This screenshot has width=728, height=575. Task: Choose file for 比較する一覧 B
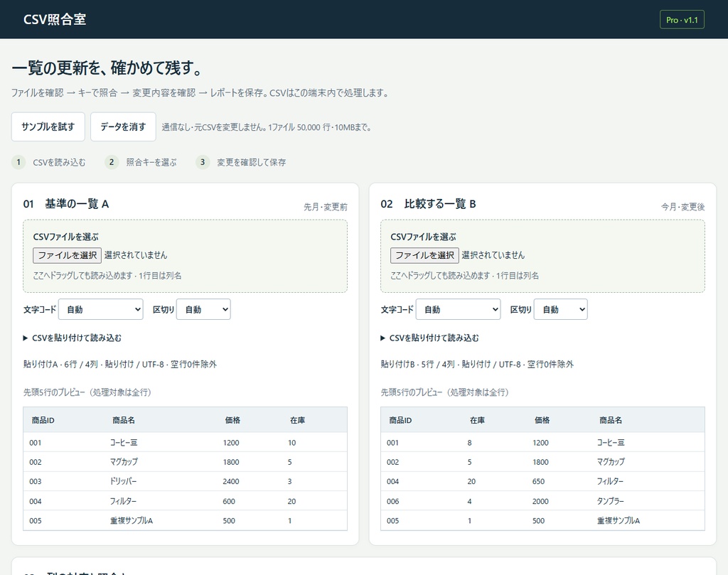point(424,255)
